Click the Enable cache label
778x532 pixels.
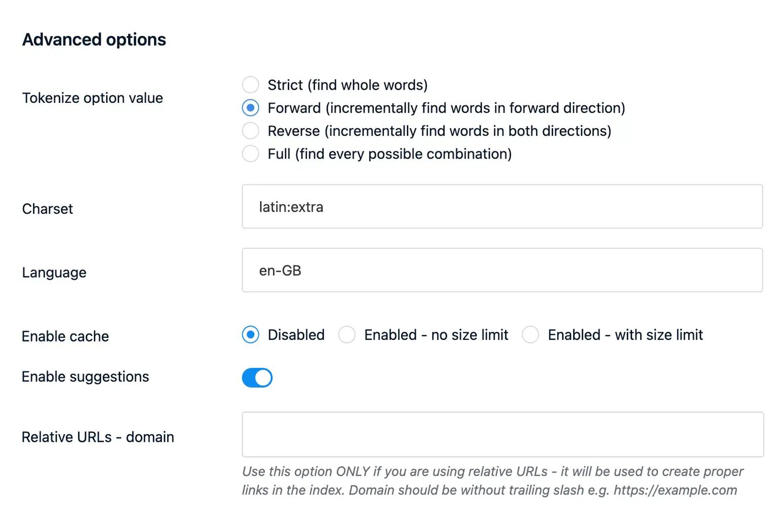pos(65,336)
